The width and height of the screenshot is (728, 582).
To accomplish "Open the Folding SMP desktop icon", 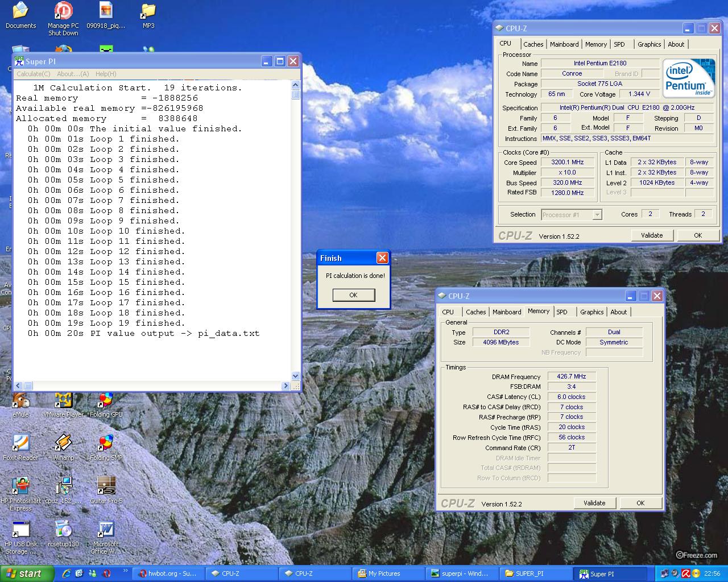I will (x=106, y=448).
